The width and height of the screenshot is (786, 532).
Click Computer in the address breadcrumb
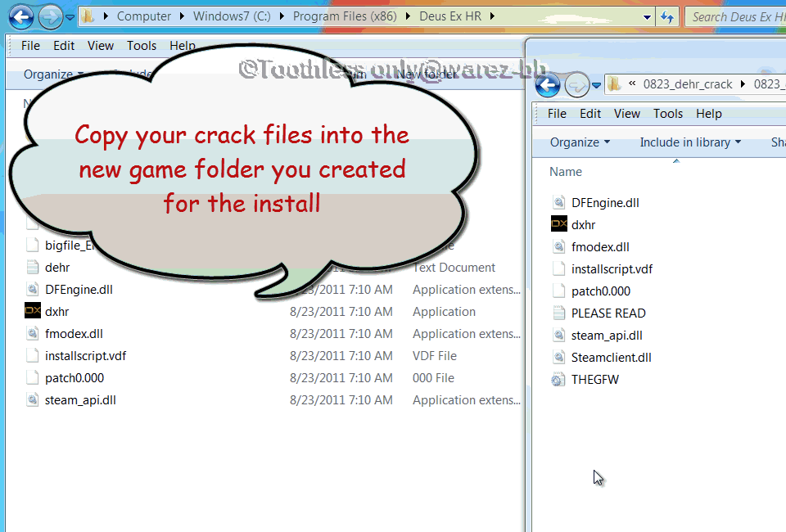click(x=144, y=16)
